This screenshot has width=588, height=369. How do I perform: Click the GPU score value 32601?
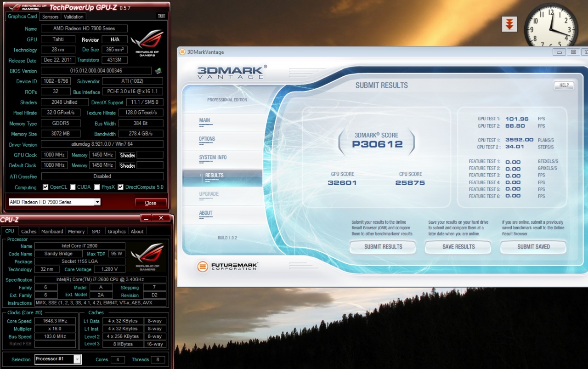pos(342,182)
